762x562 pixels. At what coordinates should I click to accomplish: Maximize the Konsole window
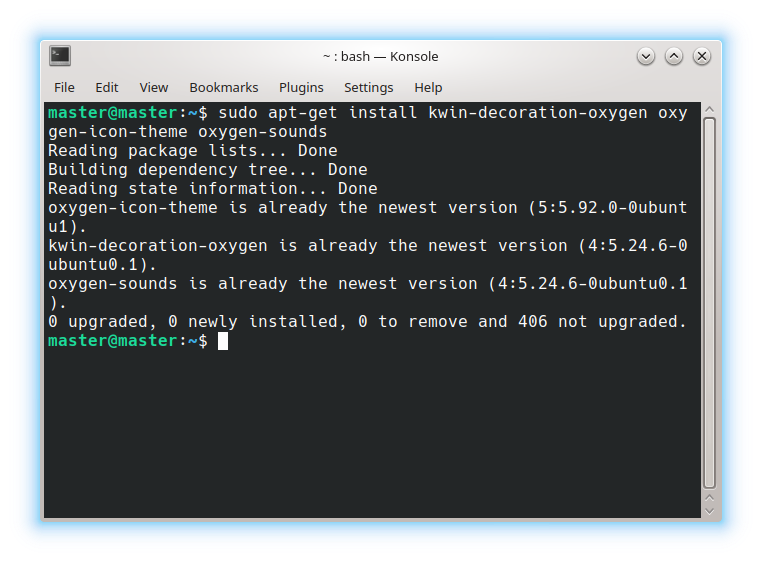pos(674,56)
